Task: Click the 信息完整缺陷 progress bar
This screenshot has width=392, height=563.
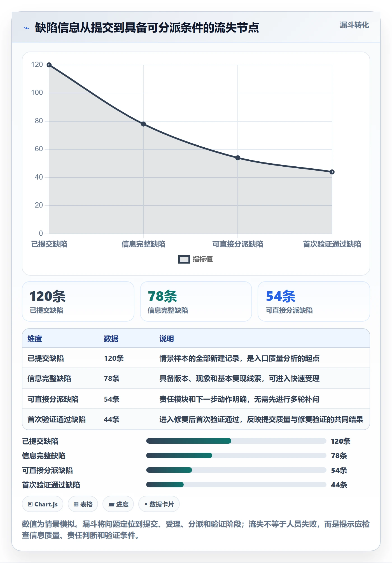Action: [x=236, y=455]
